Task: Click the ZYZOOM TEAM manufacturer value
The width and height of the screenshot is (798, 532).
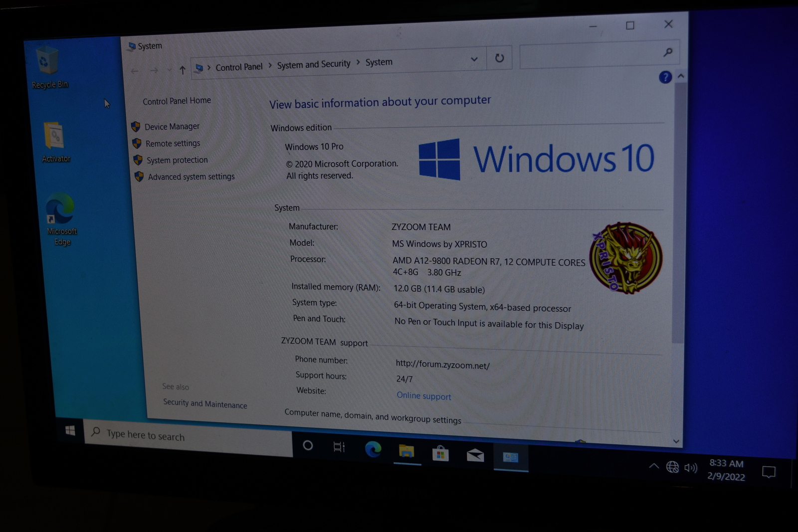Action: point(421,227)
